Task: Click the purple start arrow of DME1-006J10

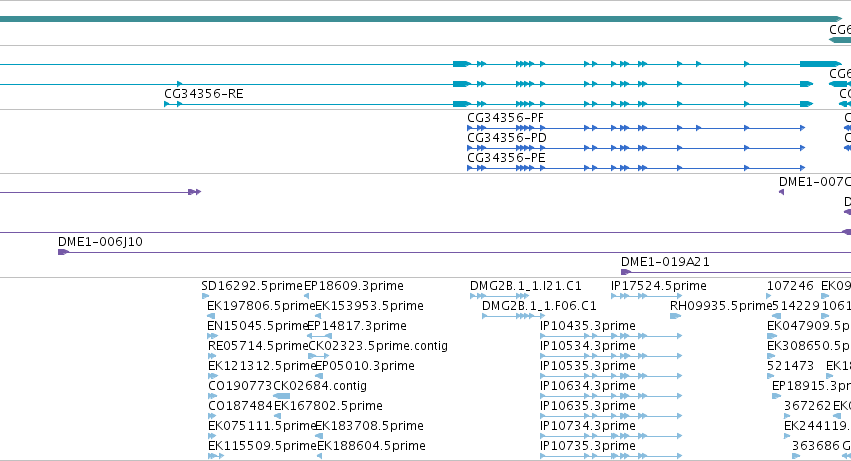Action: [63, 252]
